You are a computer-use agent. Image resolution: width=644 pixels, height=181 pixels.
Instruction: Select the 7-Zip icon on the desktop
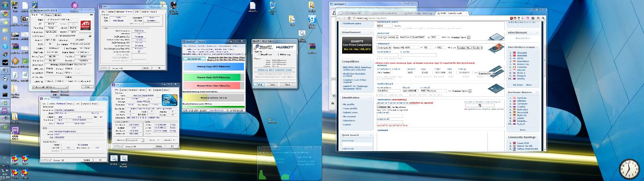pyautogui.click(x=24, y=19)
